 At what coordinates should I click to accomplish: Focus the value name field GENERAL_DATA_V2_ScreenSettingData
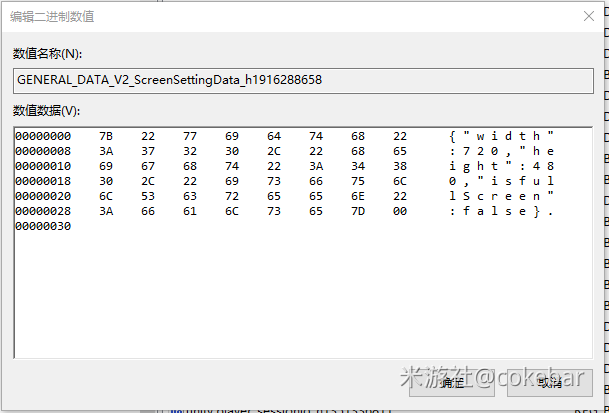coord(303,81)
